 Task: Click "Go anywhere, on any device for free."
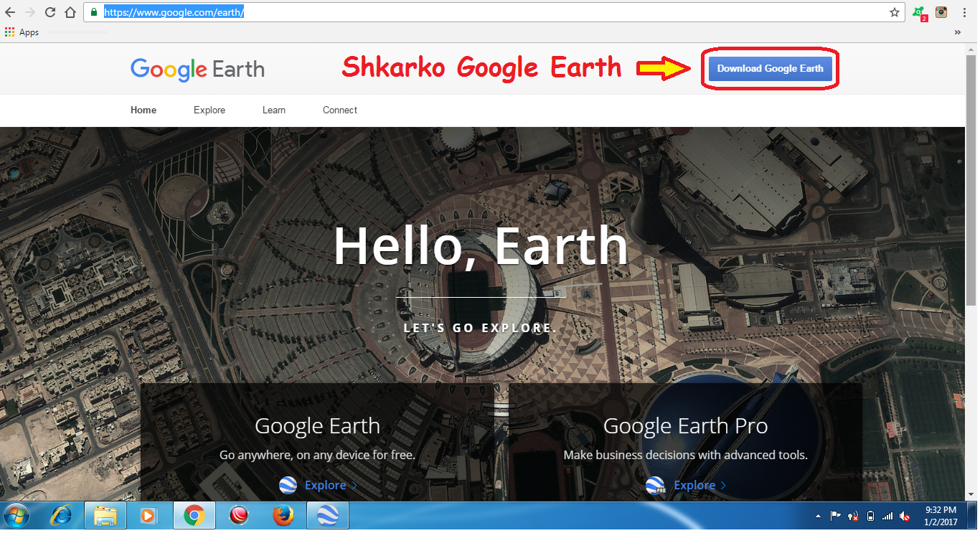[317, 456]
